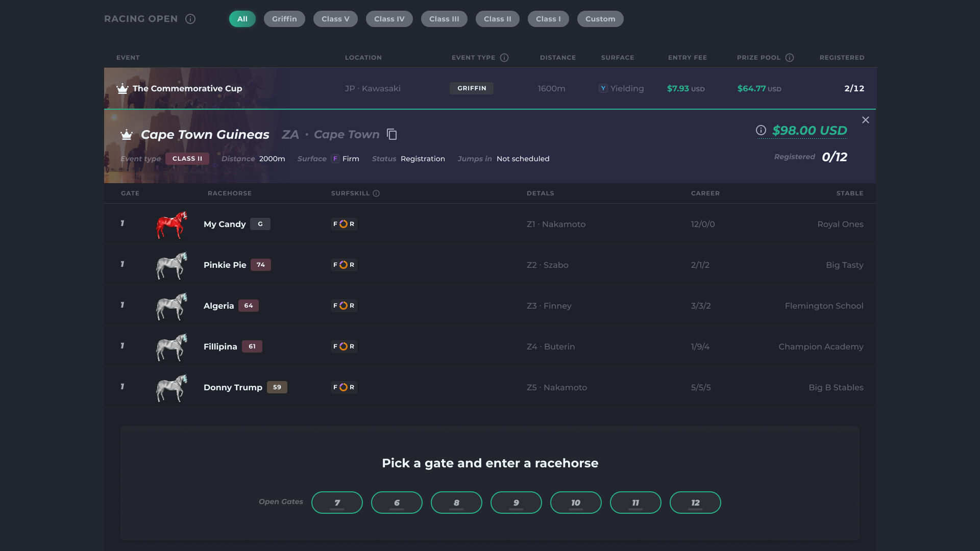Filter races by Griffin class
The image size is (980, 551).
[x=284, y=19]
